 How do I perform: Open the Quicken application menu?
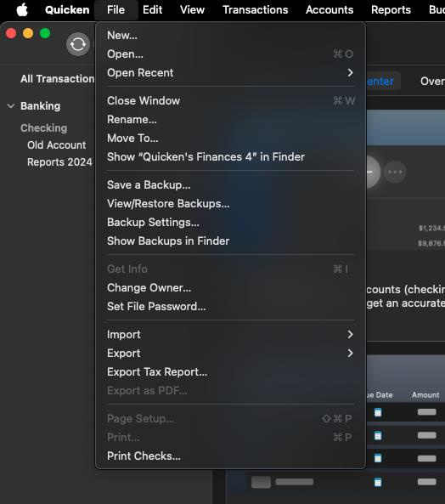click(x=67, y=10)
